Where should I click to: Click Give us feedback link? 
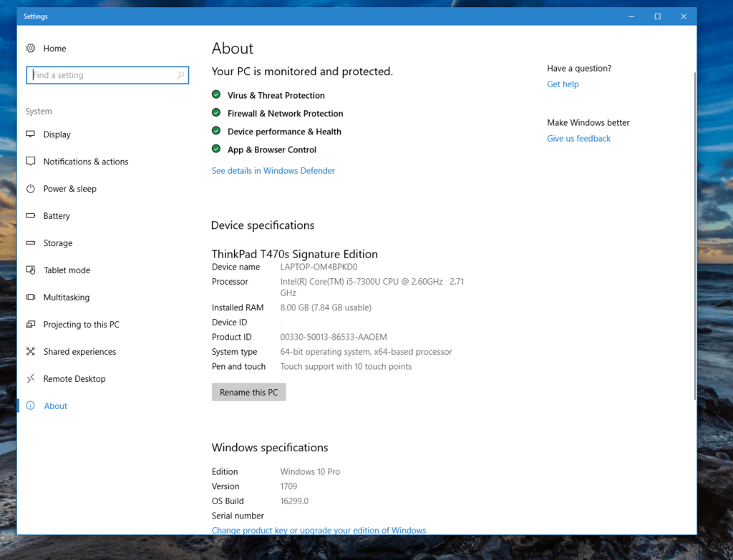(x=578, y=138)
